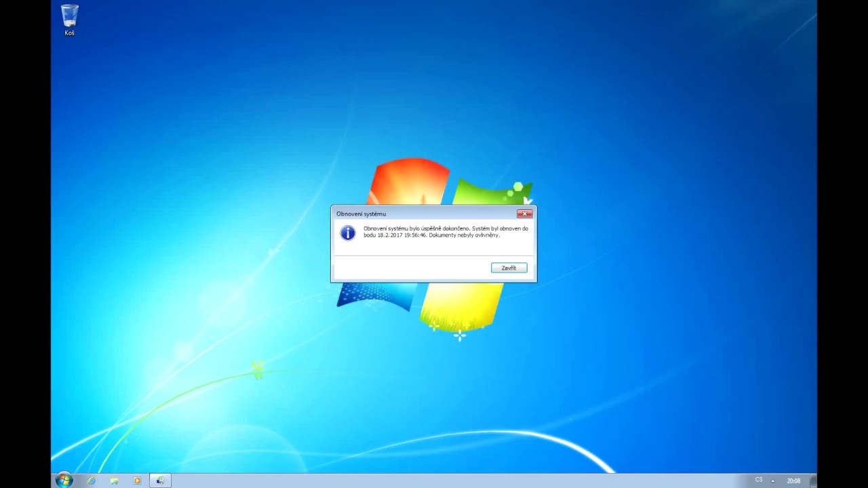
Task: Select the System Restore taskbar button
Action: click(160, 481)
